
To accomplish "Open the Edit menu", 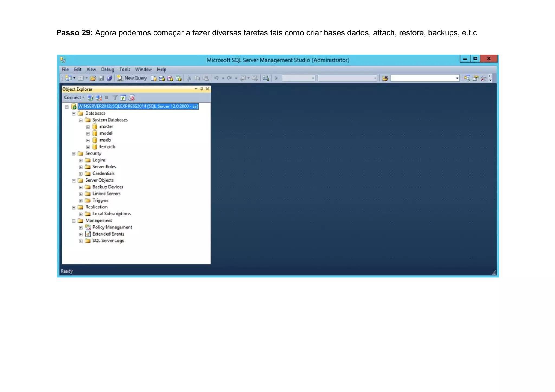I will tap(78, 70).
